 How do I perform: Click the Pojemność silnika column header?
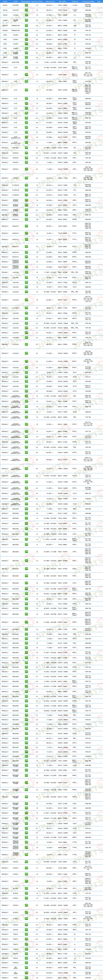(x=37, y=2)
